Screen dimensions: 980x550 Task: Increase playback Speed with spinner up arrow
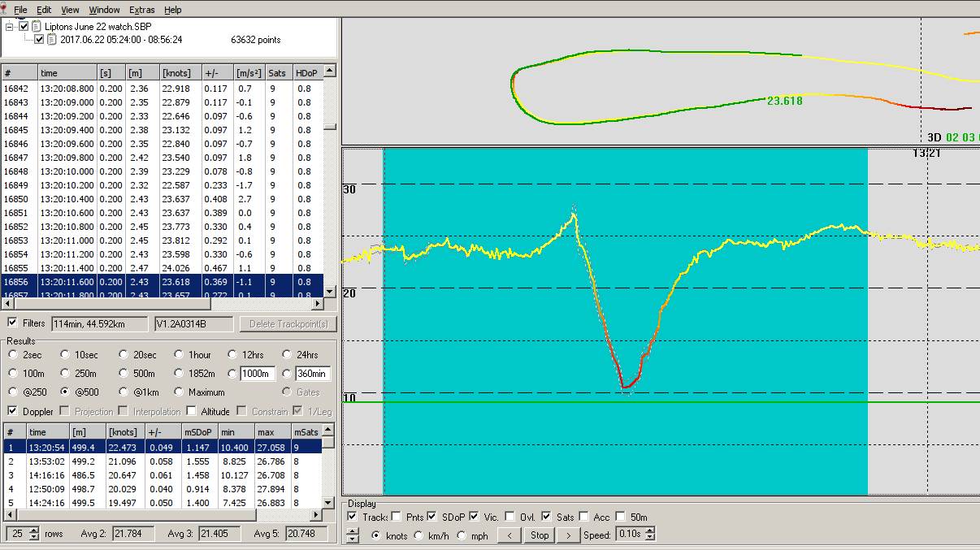tap(649, 531)
